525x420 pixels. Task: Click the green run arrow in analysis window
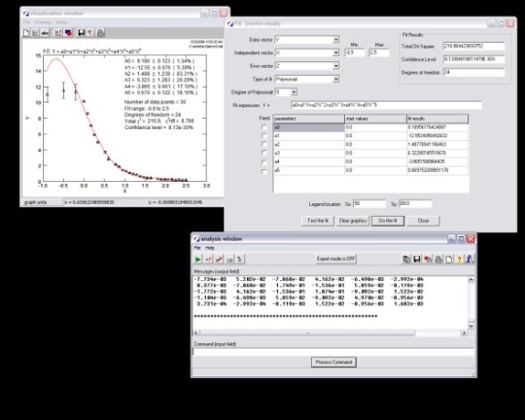[198, 260]
